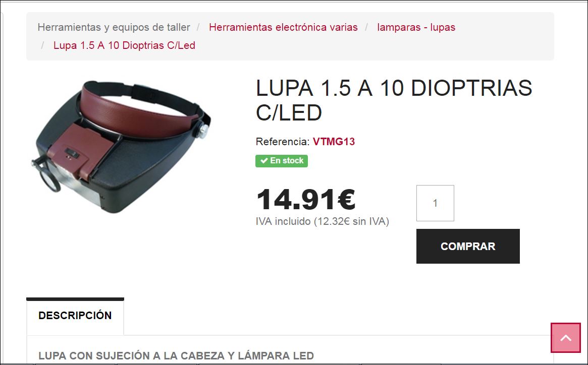
Task: Click the checkmark icon in stock badge
Action: point(264,161)
